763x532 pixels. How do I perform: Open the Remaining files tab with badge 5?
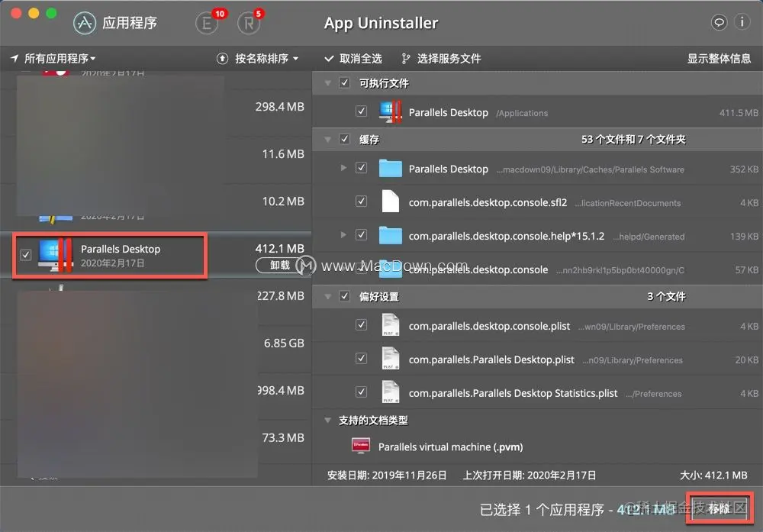click(249, 23)
